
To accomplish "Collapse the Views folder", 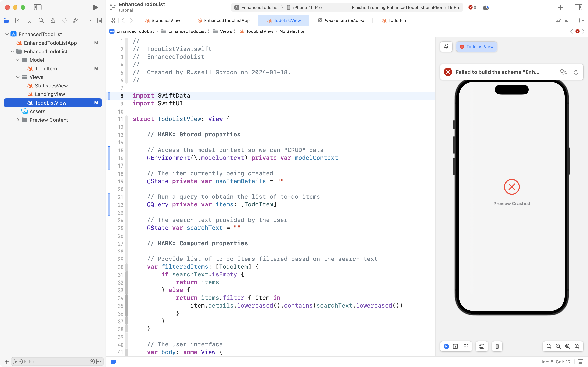I will (17, 77).
